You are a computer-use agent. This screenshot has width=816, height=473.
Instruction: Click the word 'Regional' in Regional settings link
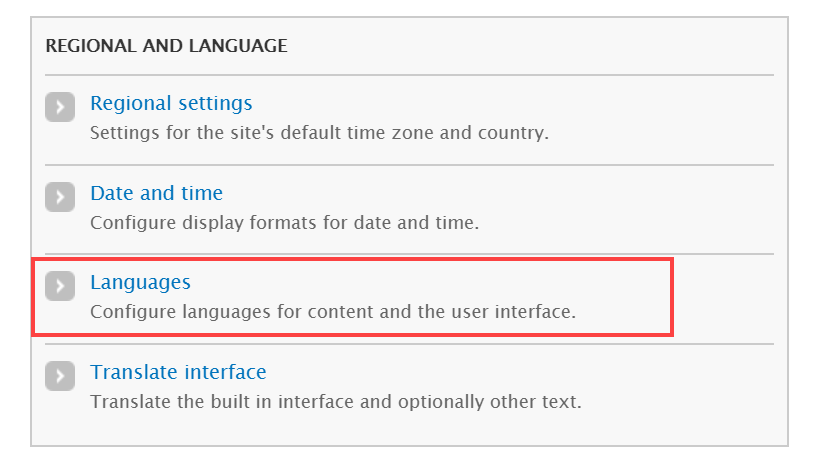(x=131, y=104)
